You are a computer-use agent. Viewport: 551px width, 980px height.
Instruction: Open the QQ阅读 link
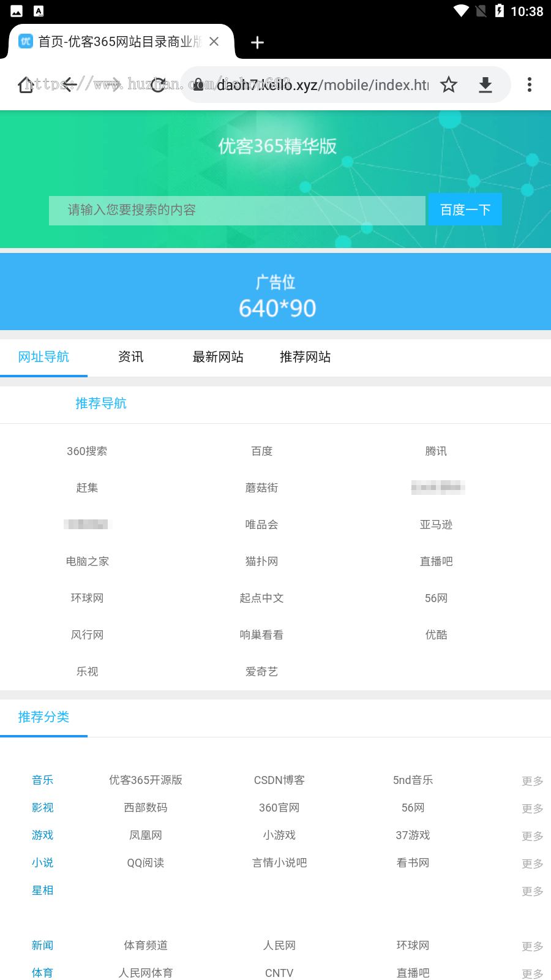(146, 863)
